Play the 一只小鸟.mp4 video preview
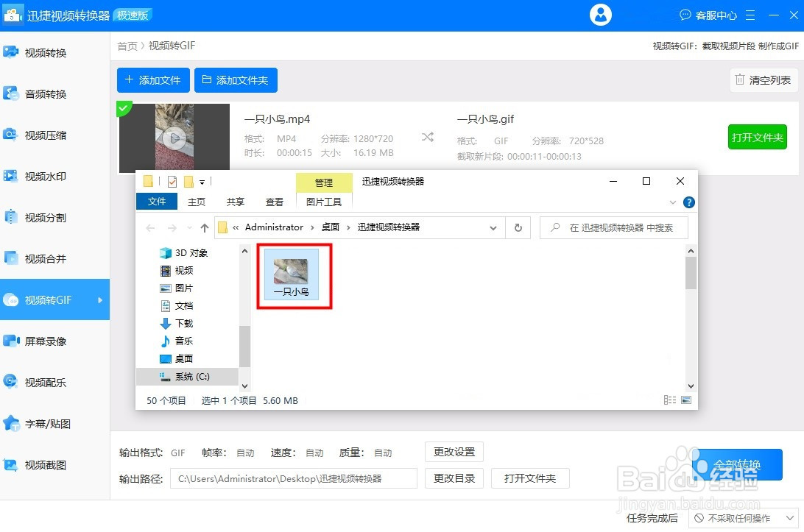Screen dimensions: 804x532 click(x=174, y=138)
